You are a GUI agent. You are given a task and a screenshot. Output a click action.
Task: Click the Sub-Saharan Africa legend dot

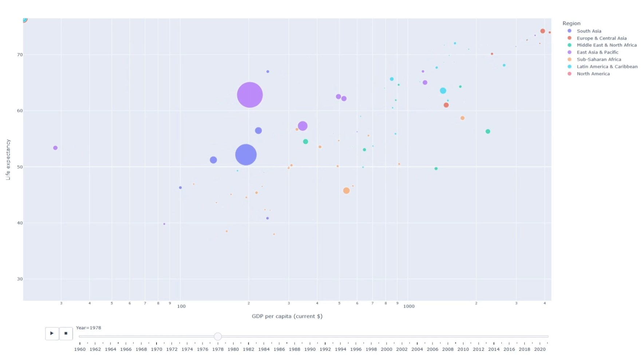[570, 59]
